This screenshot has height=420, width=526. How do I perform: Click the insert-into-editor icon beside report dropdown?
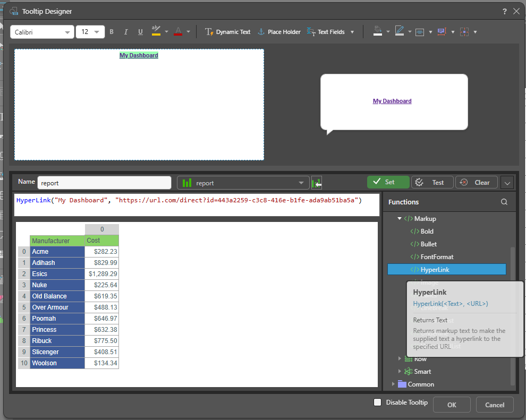click(317, 183)
